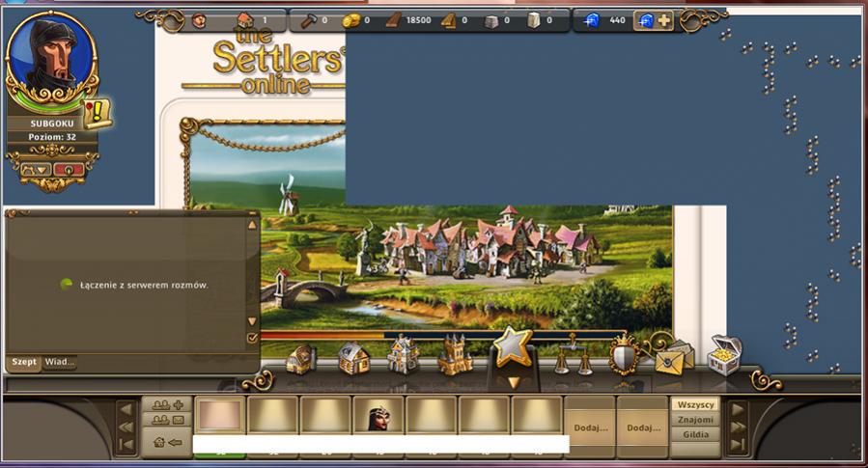Select the Znajomi friends filter

click(x=695, y=420)
